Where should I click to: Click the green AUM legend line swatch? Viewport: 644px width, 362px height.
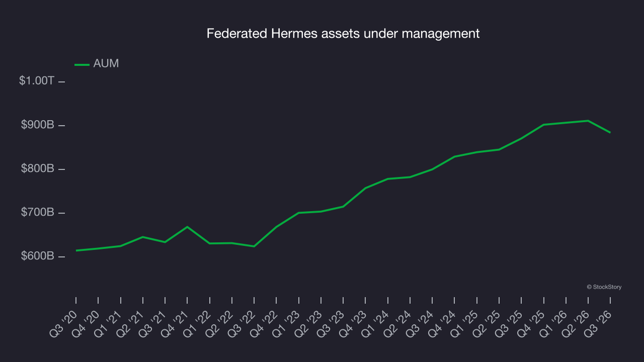[82, 64]
